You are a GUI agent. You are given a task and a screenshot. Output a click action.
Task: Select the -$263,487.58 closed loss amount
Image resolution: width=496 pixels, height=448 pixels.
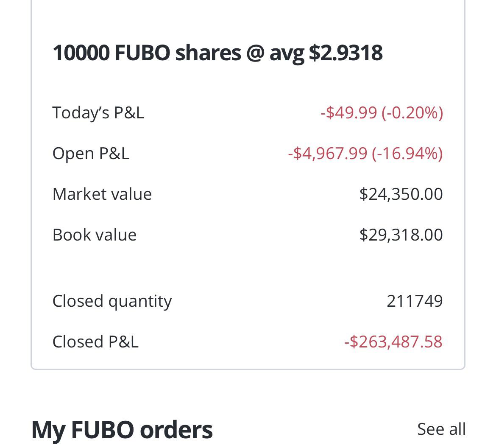tap(393, 342)
